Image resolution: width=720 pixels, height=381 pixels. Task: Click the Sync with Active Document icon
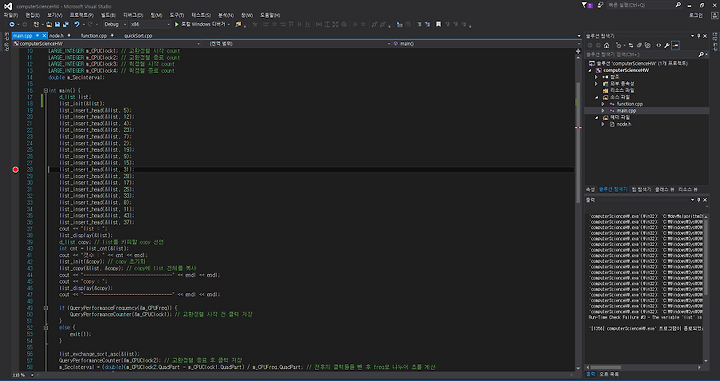point(631,45)
